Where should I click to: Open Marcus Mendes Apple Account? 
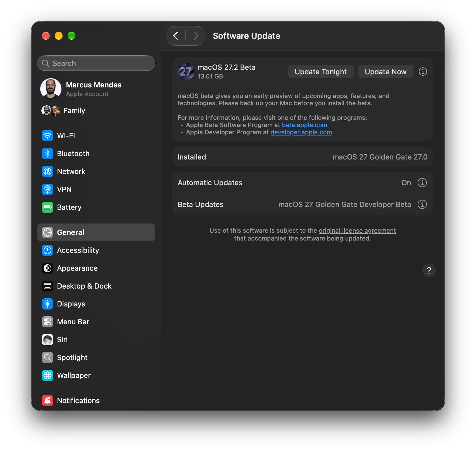(x=96, y=89)
